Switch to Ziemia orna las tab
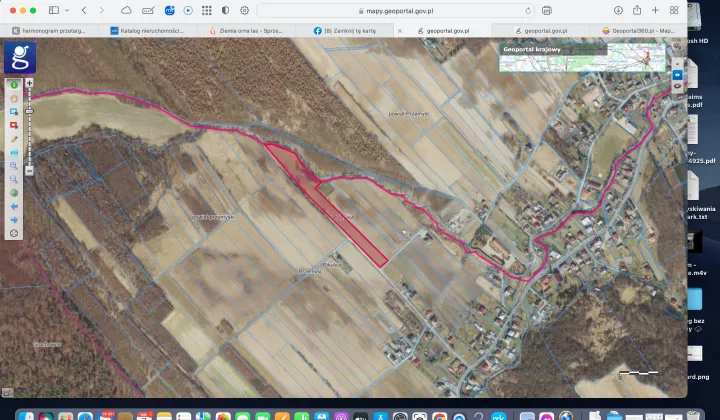This screenshot has height=420, width=720. [246, 31]
